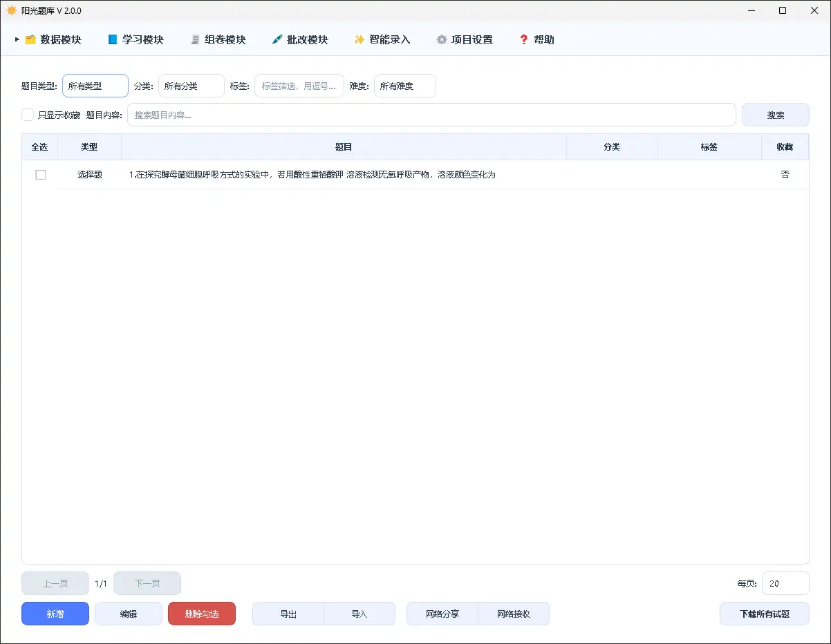Click the folder icon of 数据模块
This screenshot has width=831, height=644.
click(30, 40)
